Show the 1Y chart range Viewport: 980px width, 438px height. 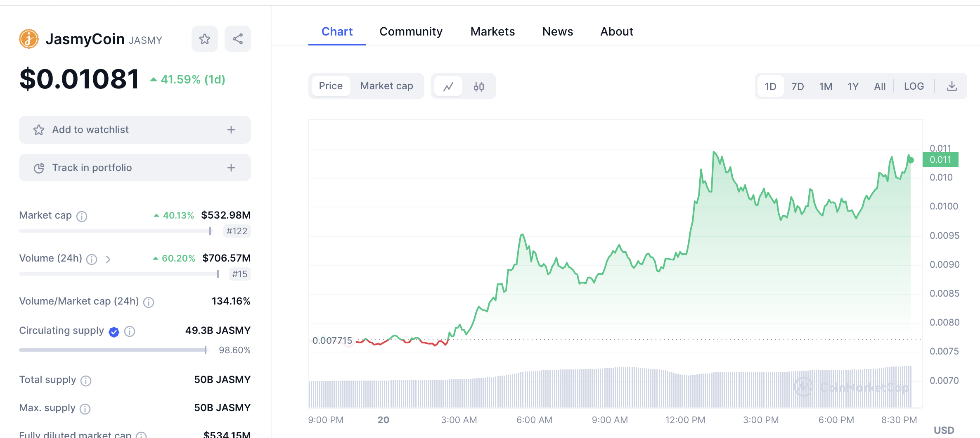coord(853,86)
